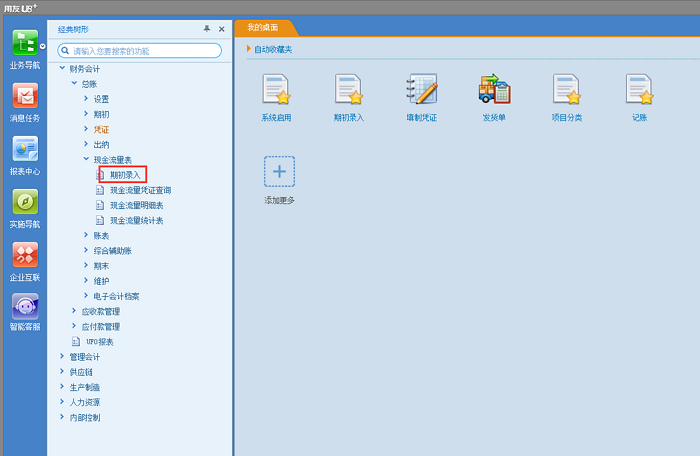The height and width of the screenshot is (456, 700).
Task: Close the 经典树形 panel
Action: pyautogui.click(x=221, y=29)
